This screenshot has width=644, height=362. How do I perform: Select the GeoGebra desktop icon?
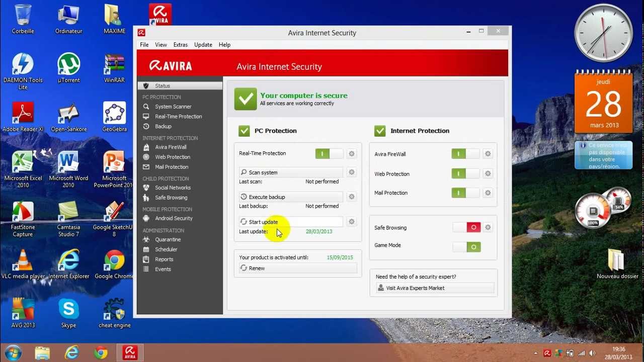coord(114,117)
